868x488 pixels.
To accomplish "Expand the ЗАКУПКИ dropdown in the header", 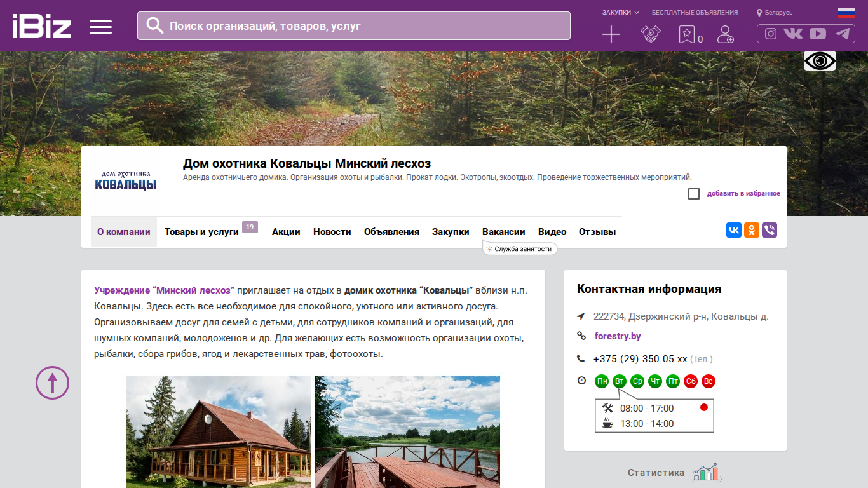I will pos(620,12).
